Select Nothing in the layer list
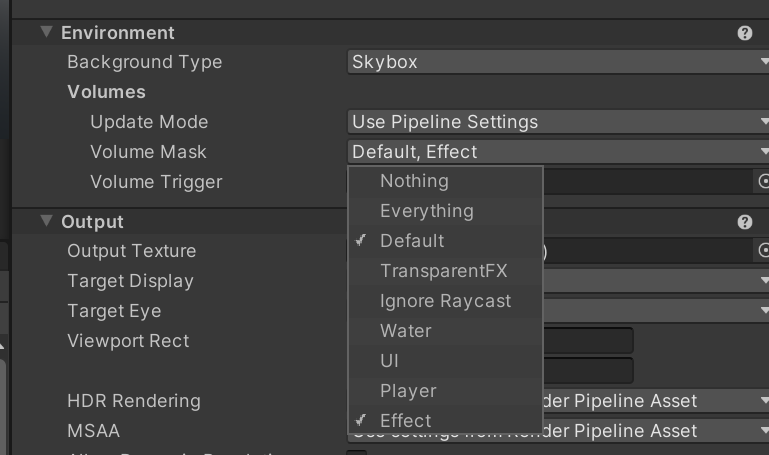Image resolution: width=769 pixels, height=455 pixels. pos(414,181)
